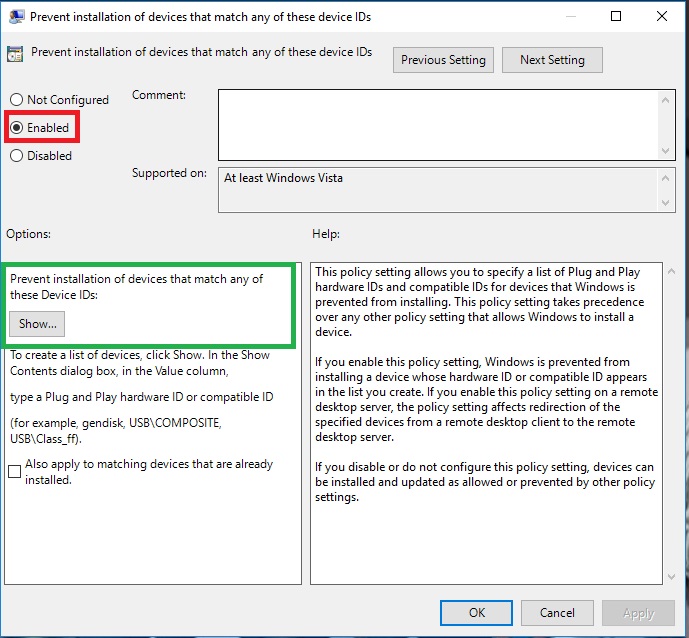The width and height of the screenshot is (689, 638).
Task: Cancel the policy dialog
Action: 557,613
